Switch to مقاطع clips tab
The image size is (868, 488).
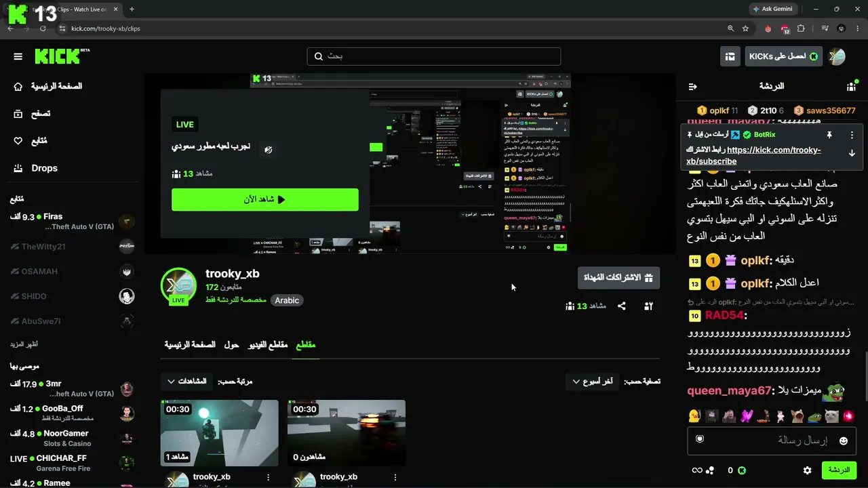[x=306, y=345]
